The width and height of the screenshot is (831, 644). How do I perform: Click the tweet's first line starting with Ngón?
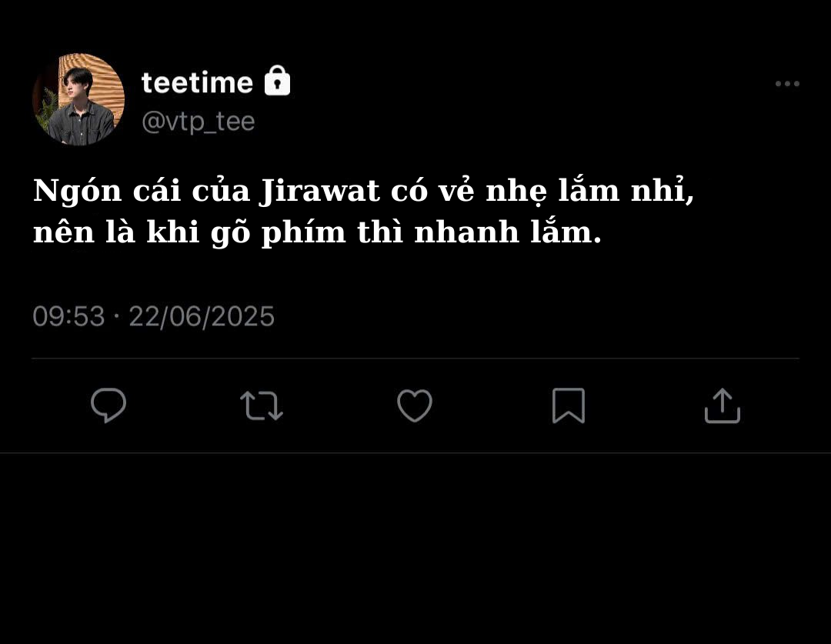(x=363, y=192)
